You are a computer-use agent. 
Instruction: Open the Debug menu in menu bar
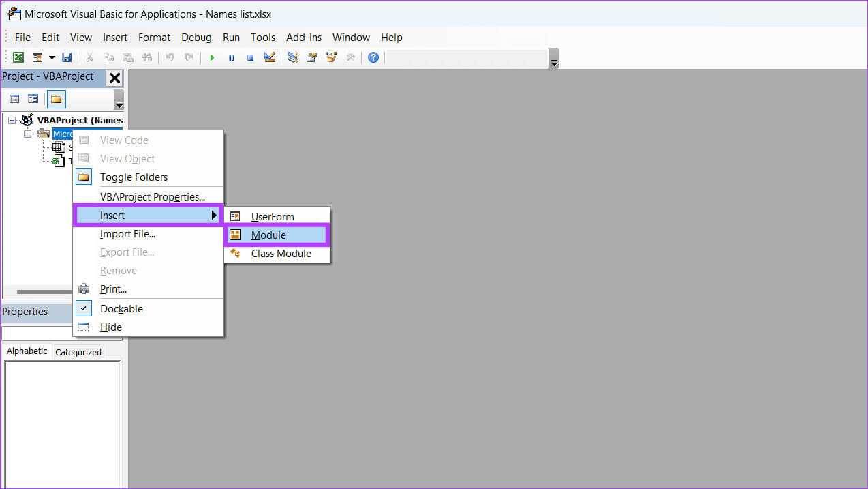(x=196, y=38)
